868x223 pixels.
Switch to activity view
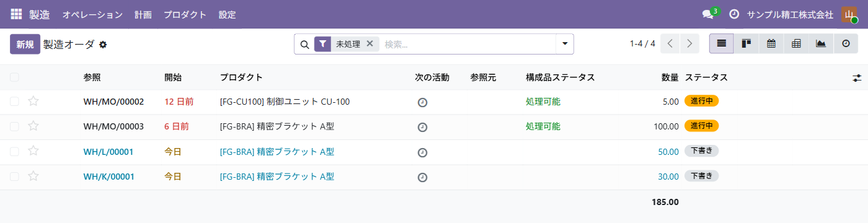click(x=846, y=43)
